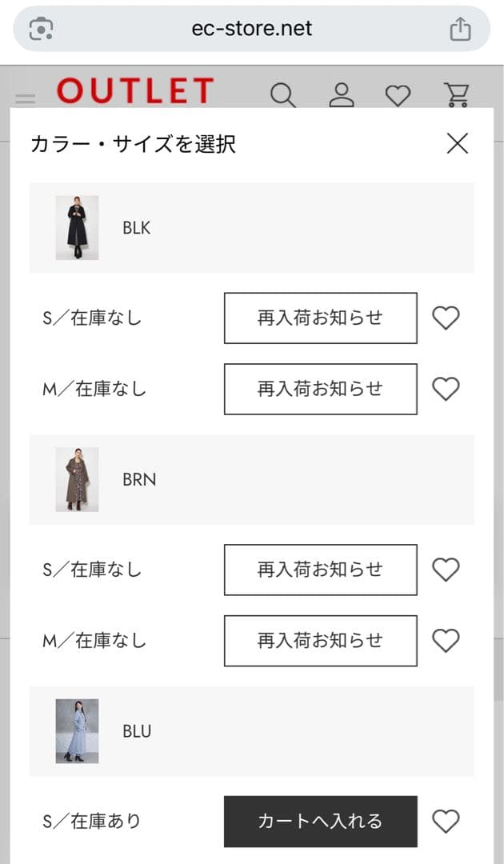This screenshot has width=504, height=864.
Task: Tap the BLK coat thumbnail
Action: click(x=77, y=228)
